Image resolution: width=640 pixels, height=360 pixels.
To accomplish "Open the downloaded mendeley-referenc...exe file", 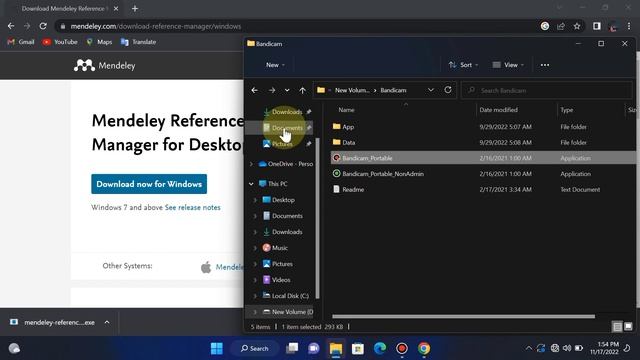I will coord(54,322).
